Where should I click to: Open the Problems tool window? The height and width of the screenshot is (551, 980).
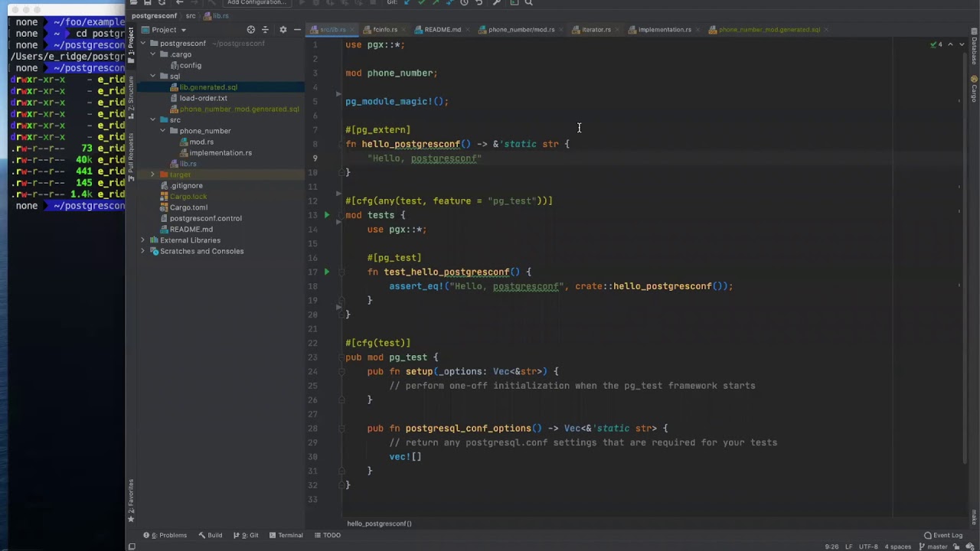165,536
